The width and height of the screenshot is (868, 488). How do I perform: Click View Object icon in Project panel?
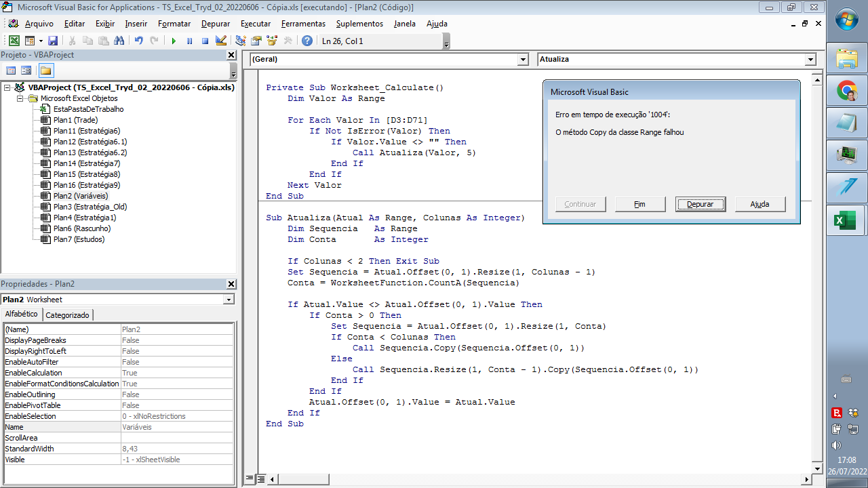pyautogui.click(x=26, y=70)
